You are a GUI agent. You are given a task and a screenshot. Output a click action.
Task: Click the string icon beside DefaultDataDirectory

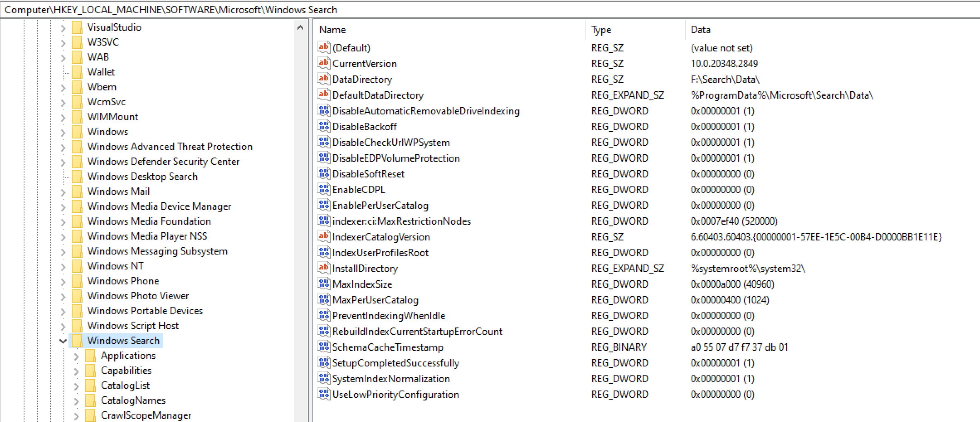tap(324, 95)
